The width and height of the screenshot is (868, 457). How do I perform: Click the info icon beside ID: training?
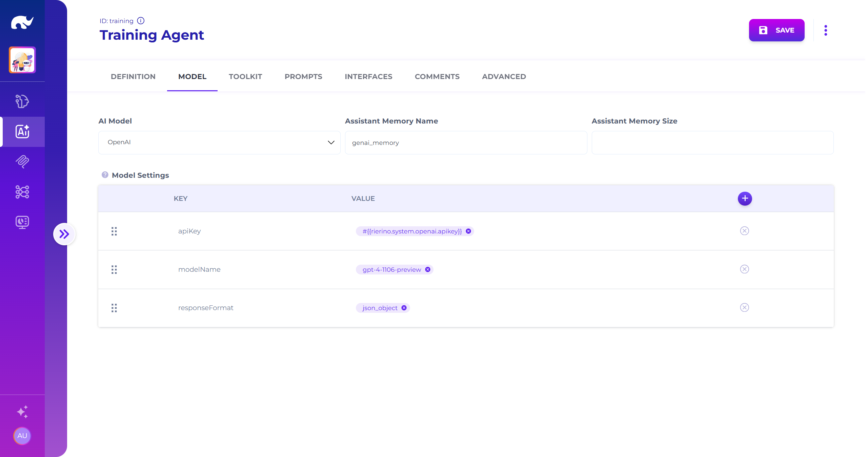tap(141, 21)
